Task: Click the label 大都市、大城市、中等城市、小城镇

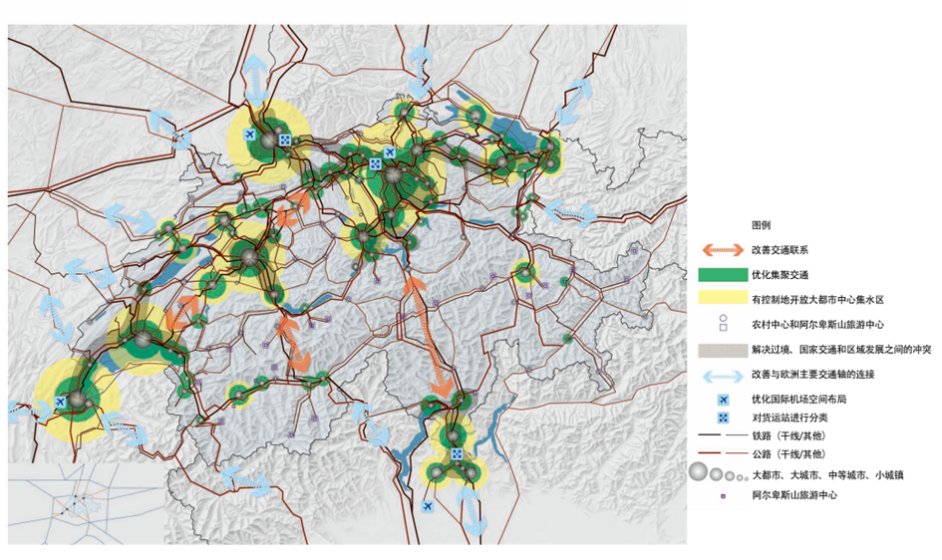Action: 827,475
